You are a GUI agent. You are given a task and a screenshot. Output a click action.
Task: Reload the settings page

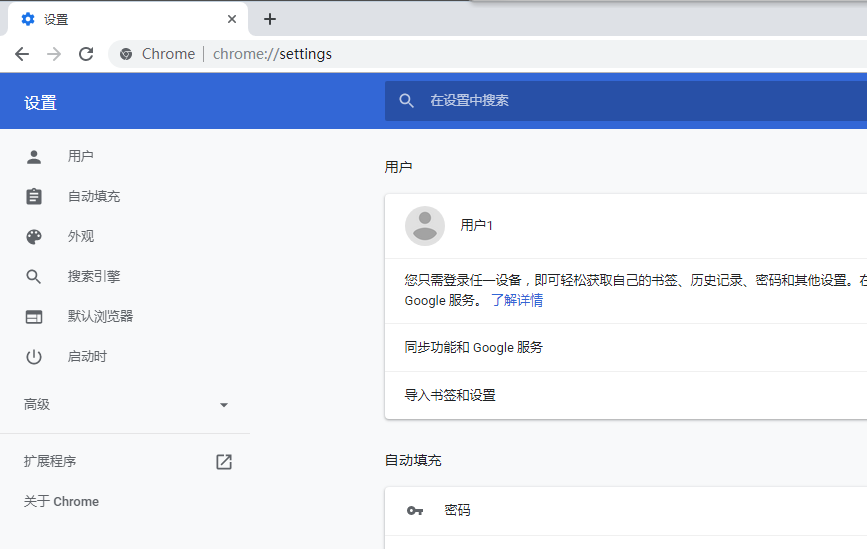coord(86,54)
